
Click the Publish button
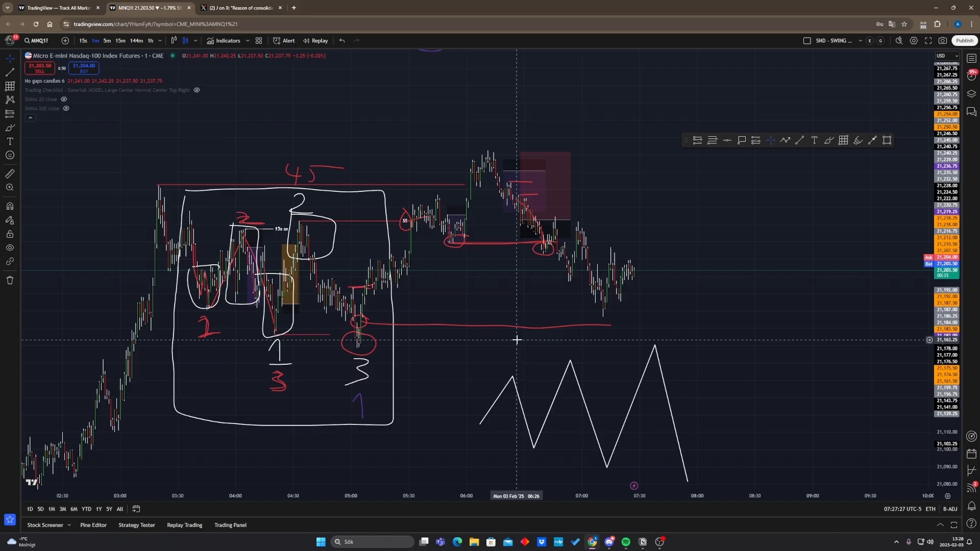pos(964,41)
